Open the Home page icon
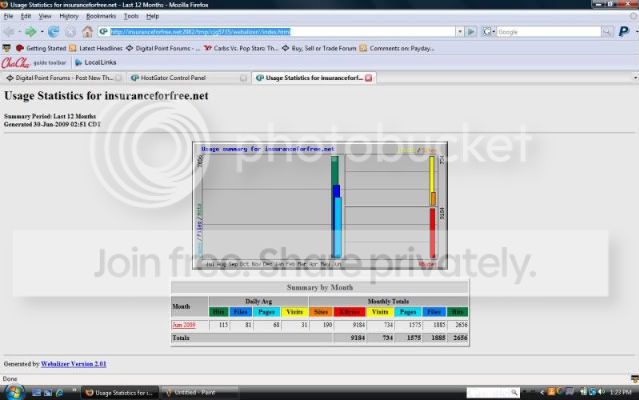Image resolution: width=639 pixels, height=400 pixels. (87, 31)
